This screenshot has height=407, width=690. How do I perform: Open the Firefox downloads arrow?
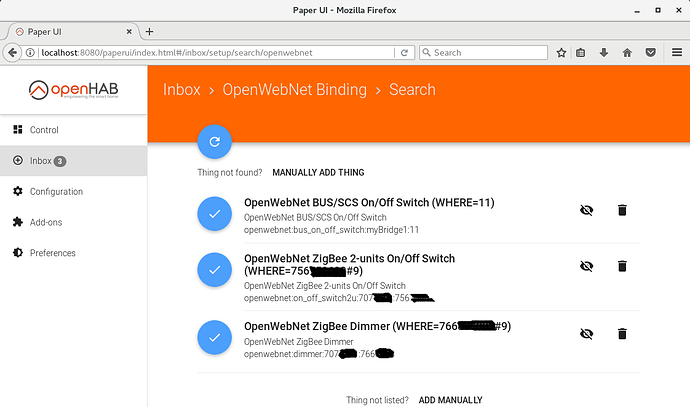[604, 53]
